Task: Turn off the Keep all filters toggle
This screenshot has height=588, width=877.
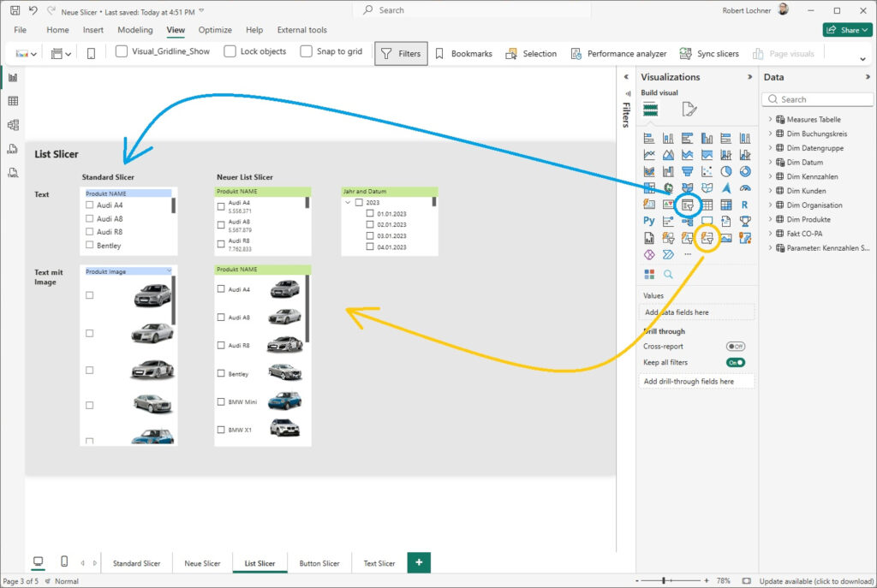Action: point(736,362)
